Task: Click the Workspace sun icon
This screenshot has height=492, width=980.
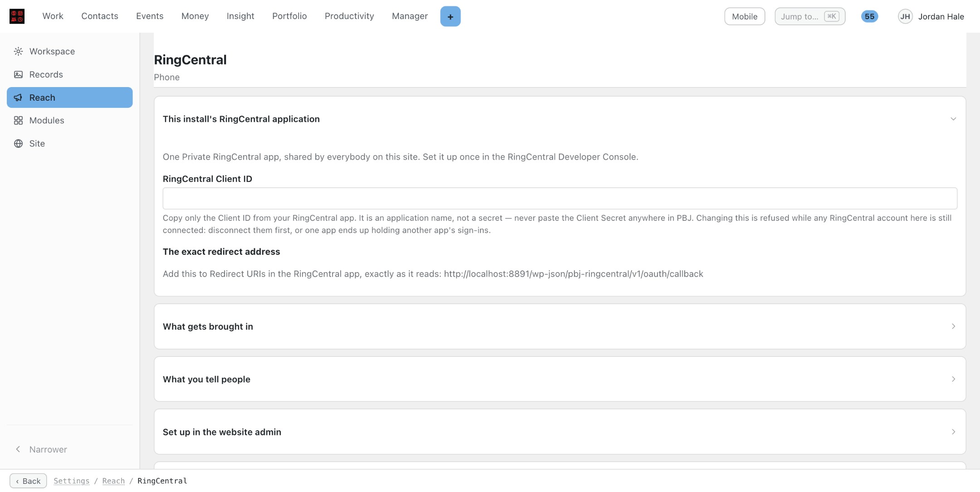Action: (x=18, y=51)
